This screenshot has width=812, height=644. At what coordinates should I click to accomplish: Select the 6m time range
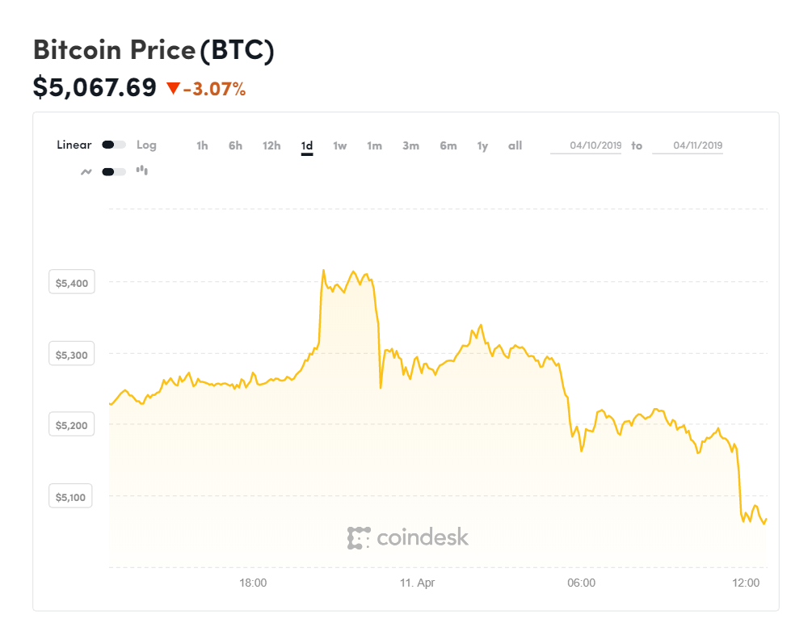[x=448, y=145]
